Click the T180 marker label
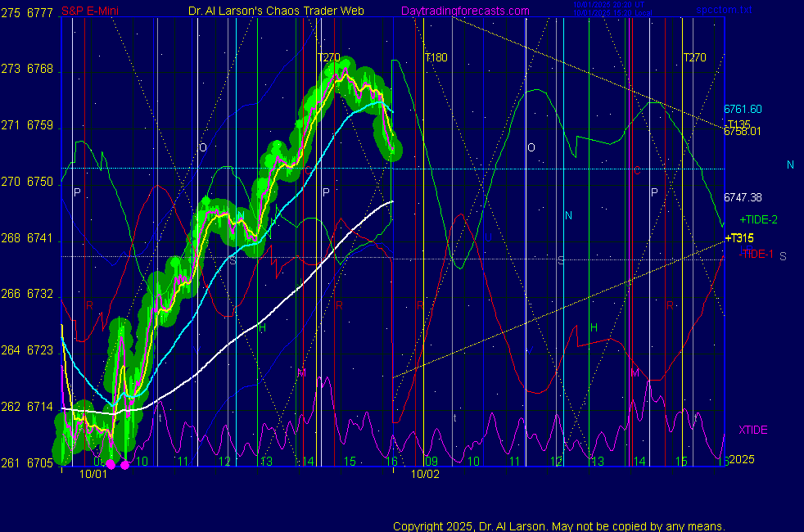 tap(436, 57)
